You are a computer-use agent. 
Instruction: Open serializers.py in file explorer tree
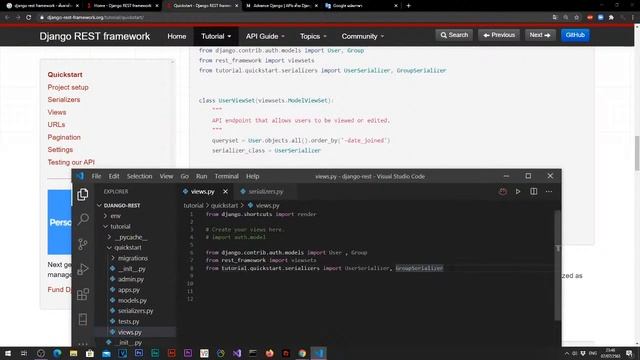click(136, 311)
